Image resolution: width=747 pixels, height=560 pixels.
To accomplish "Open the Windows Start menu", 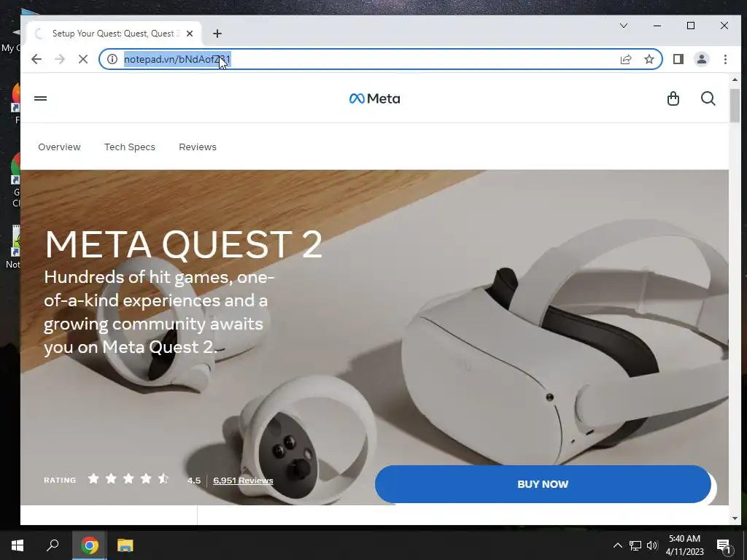I will coord(18,545).
